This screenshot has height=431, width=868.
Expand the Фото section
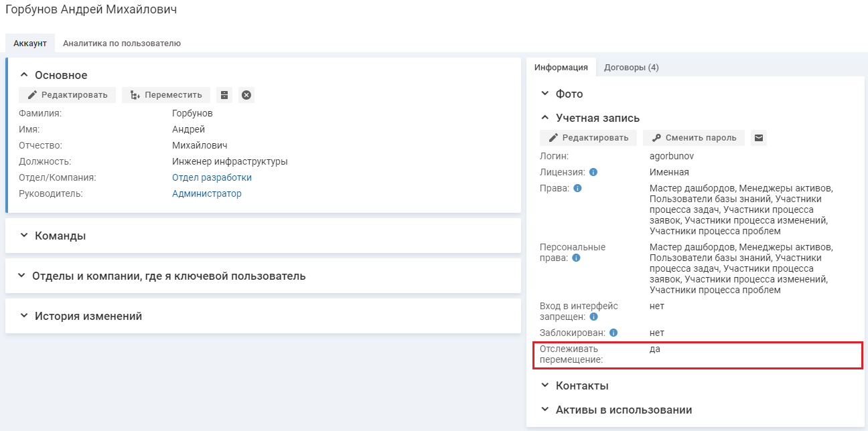point(545,94)
